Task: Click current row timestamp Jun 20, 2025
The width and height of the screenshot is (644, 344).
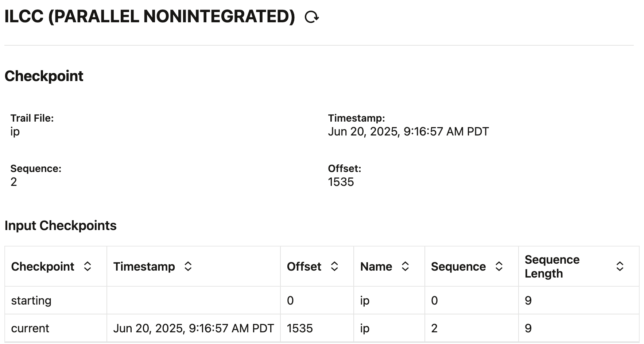Action: (x=193, y=328)
